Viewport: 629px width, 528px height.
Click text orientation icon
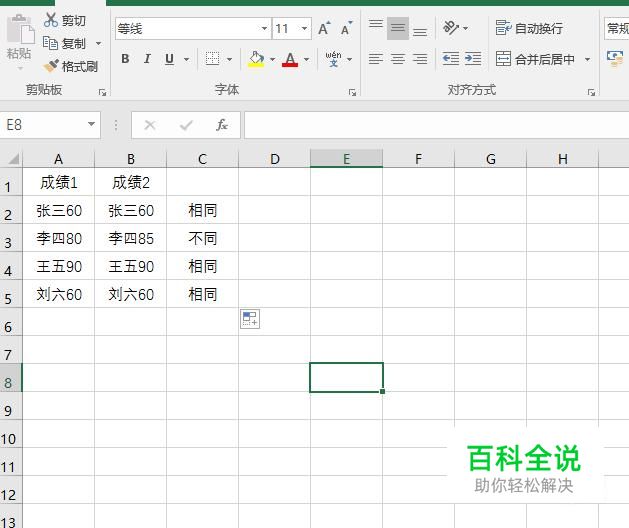point(451,28)
